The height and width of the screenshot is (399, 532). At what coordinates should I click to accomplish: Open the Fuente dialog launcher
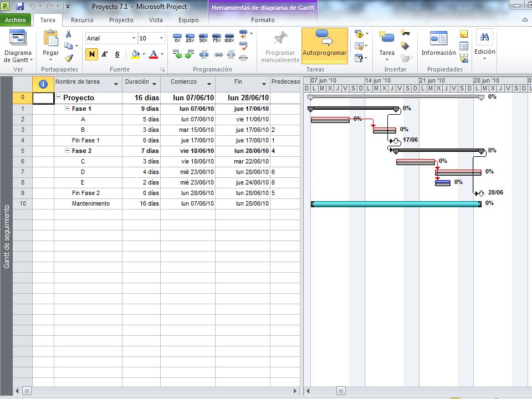pyautogui.click(x=162, y=70)
